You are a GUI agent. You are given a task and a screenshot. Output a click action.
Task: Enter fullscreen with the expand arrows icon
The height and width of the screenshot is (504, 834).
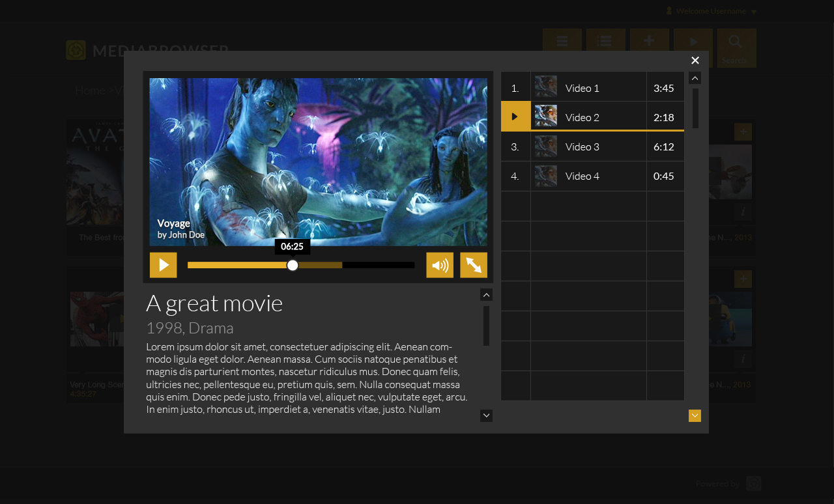[474, 265]
